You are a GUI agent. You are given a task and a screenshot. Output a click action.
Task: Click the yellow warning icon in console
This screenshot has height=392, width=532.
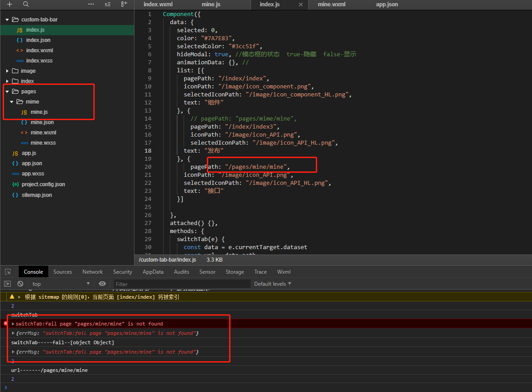click(12, 297)
